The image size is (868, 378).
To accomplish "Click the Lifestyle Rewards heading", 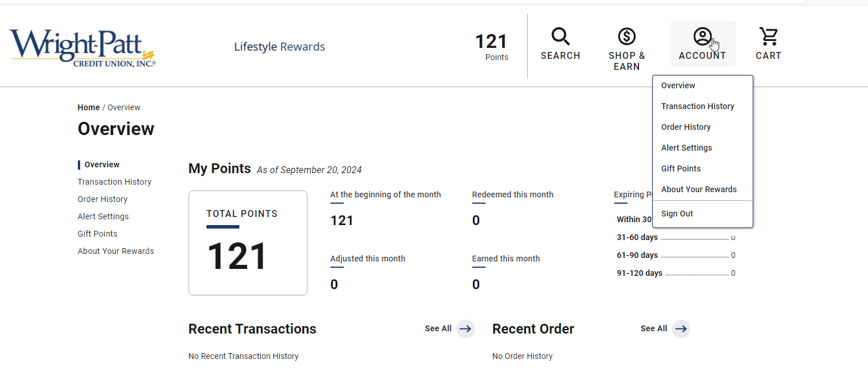I will (x=279, y=46).
